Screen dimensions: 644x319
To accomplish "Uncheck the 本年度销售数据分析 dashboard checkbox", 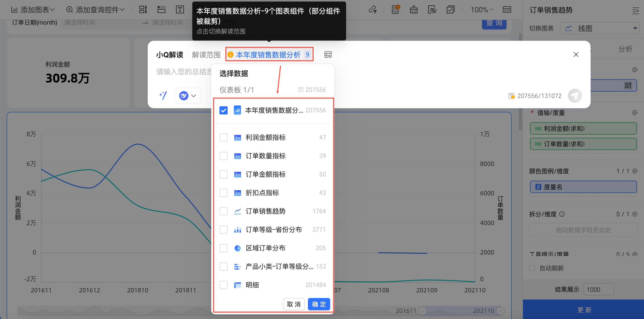I will (x=223, y=110).
